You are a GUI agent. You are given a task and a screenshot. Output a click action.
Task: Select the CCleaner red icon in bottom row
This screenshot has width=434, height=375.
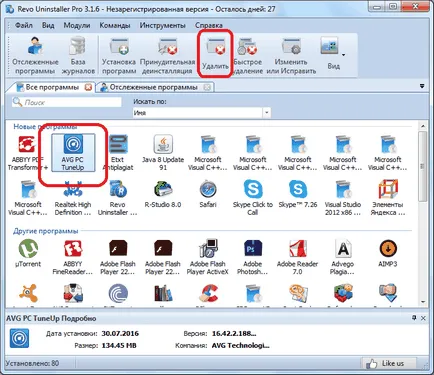[x=208, y=294]
